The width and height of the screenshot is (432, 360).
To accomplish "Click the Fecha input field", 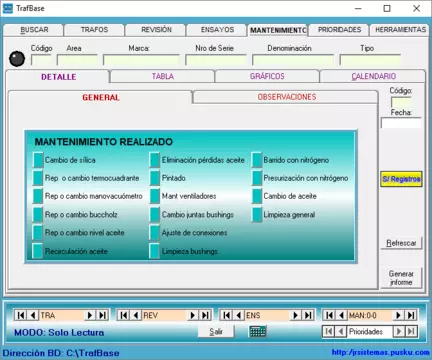I will click(401, 123).
